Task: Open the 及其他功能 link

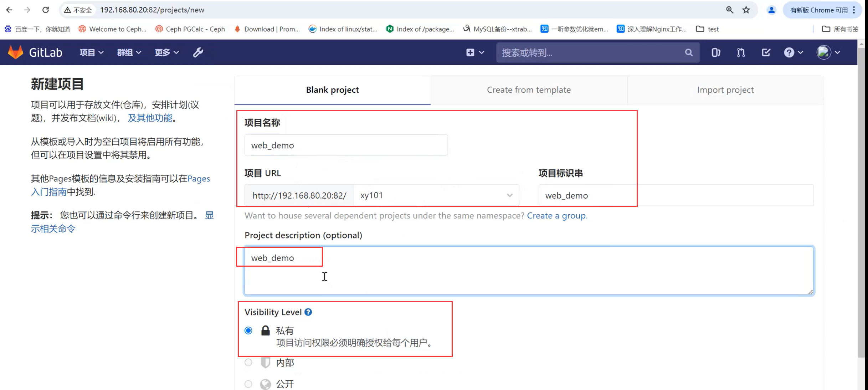Action: point(150,118)
